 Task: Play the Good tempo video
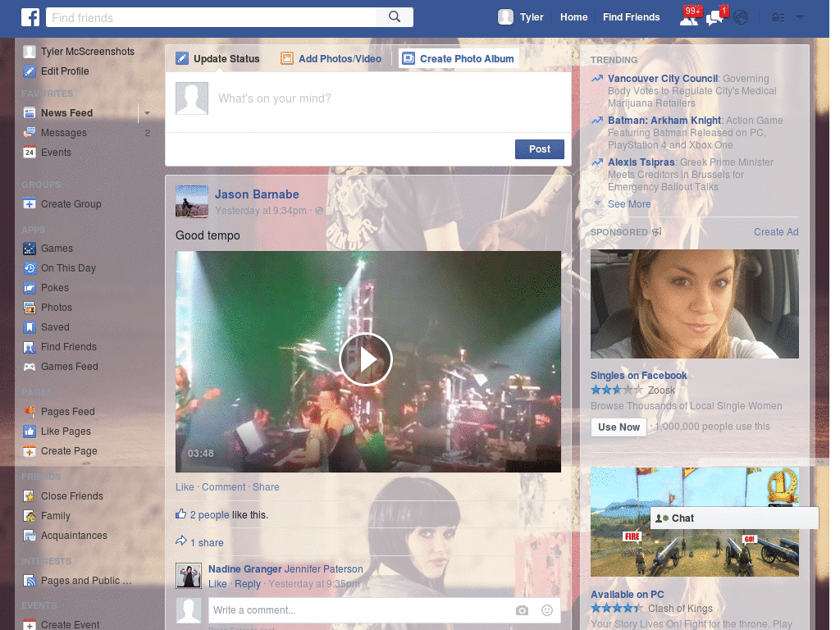coord(367,359)
